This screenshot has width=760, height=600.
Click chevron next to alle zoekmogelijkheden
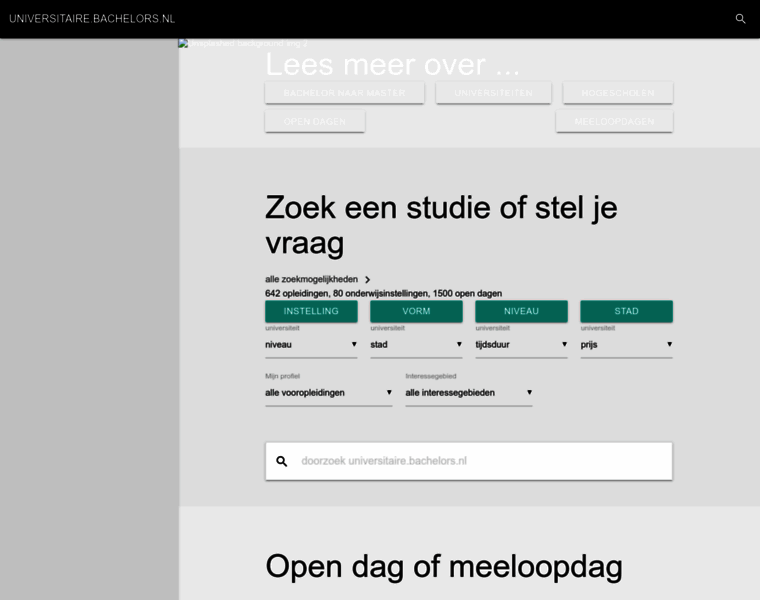pyautogui.click(x=367, y=280)
